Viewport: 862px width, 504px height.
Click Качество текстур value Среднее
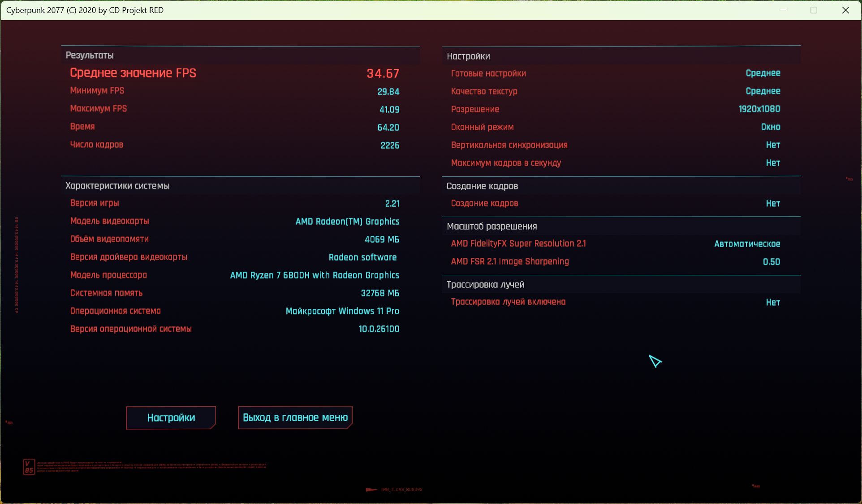point(763,91)
